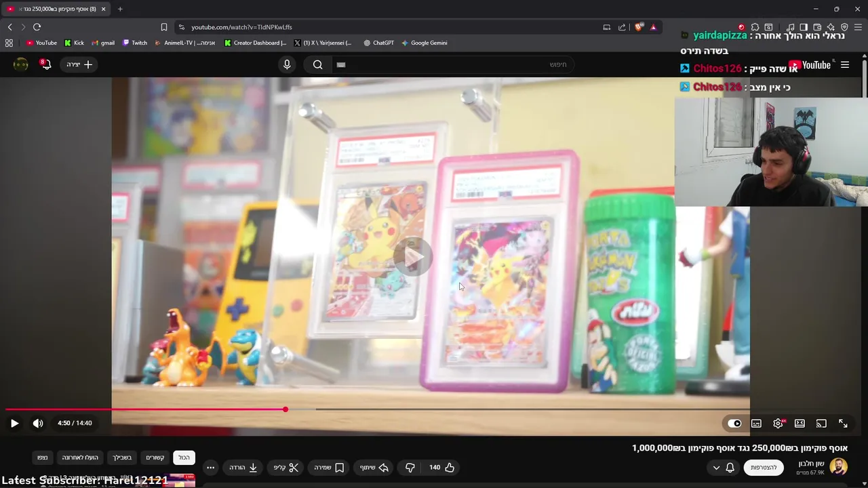
Task: Click the play button in video controls
Action: coord(14,423)
